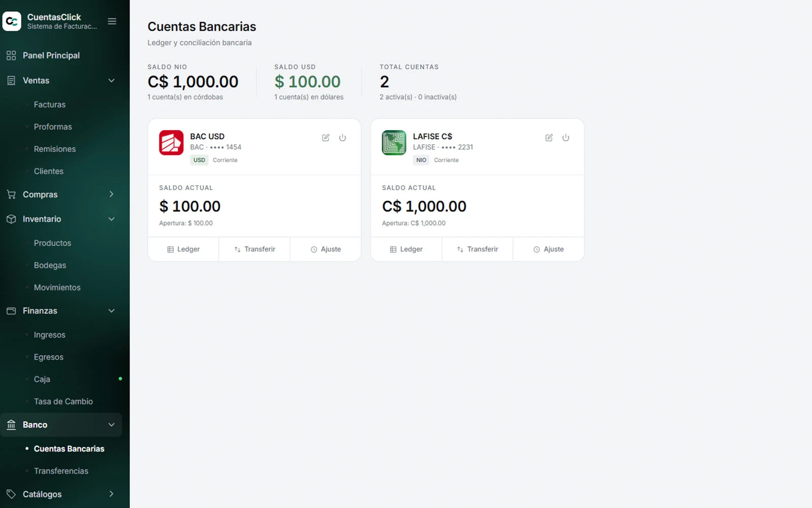Click the LAFISE bank logo icon
Image resolution: width=812 pixels, height=508 pixels.
coord(394,143)
